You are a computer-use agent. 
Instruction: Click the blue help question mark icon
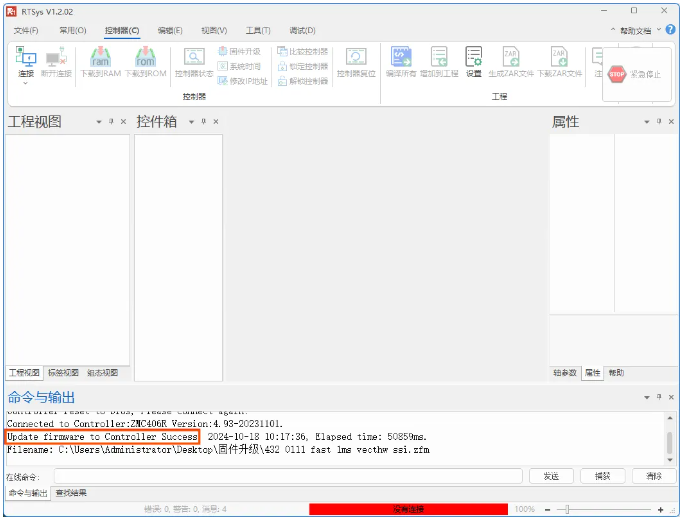(670, 30)
